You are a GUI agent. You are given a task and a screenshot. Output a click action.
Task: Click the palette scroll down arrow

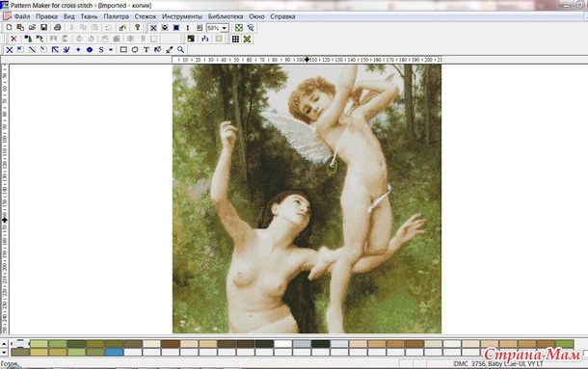[4, 352]
